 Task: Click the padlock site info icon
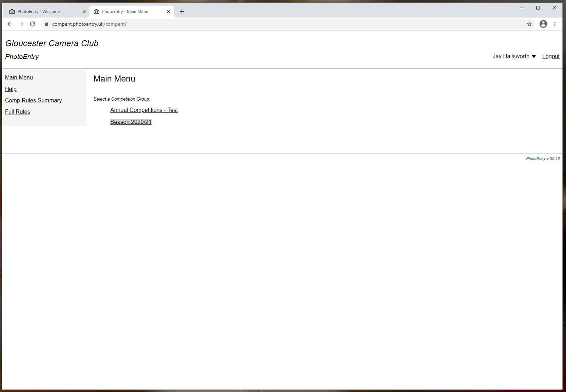pyautogui.click(x=46, y=24)
